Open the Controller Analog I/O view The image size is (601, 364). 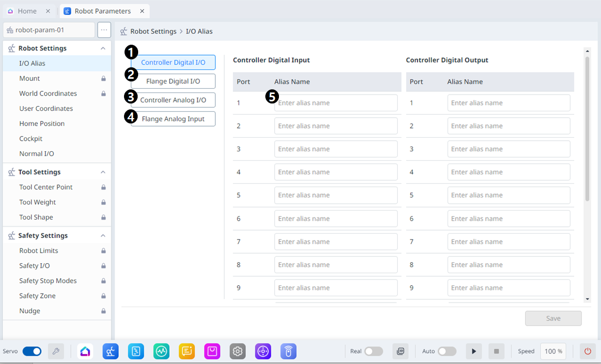[173, 100]
